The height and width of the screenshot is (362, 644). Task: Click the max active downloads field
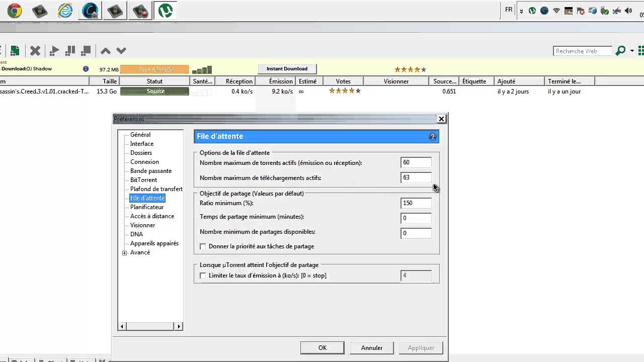pyautogui.click(x=416, y=177)
